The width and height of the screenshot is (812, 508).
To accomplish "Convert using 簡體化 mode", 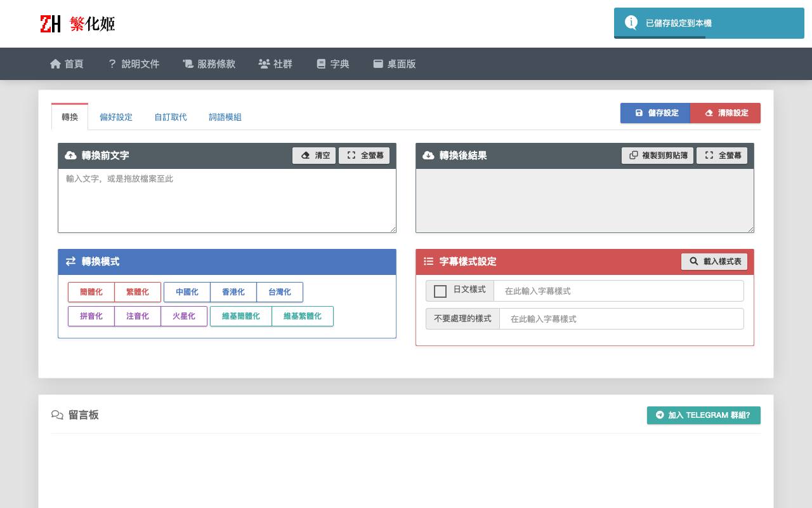I will pyautogui.click(x=91, y=292).
